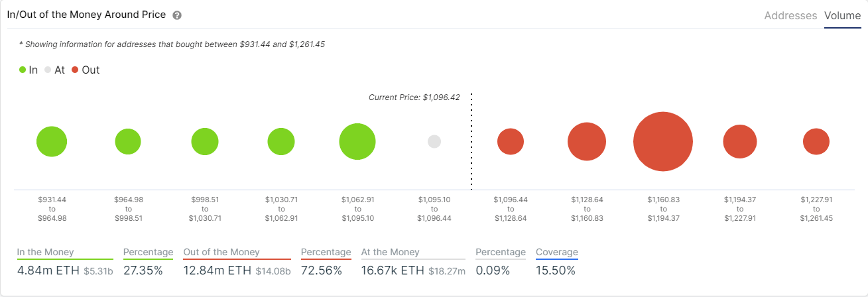Click the In the Money label

(x=46, y=252)
